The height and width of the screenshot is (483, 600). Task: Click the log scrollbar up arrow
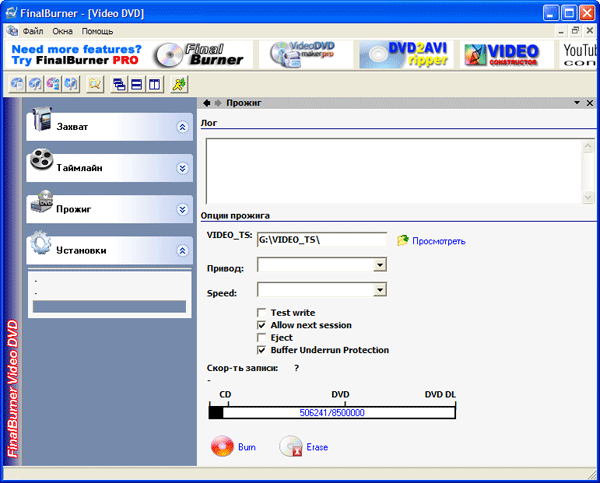[588, 145]
